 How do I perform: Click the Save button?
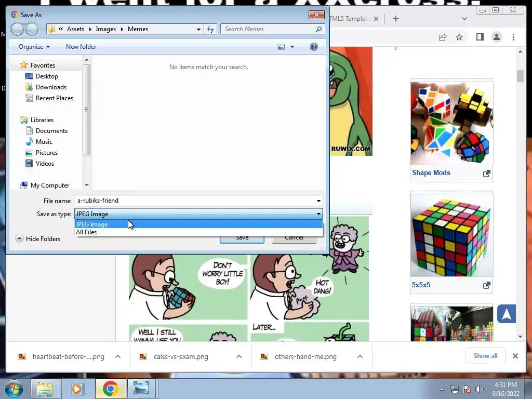tap(242, 238)
